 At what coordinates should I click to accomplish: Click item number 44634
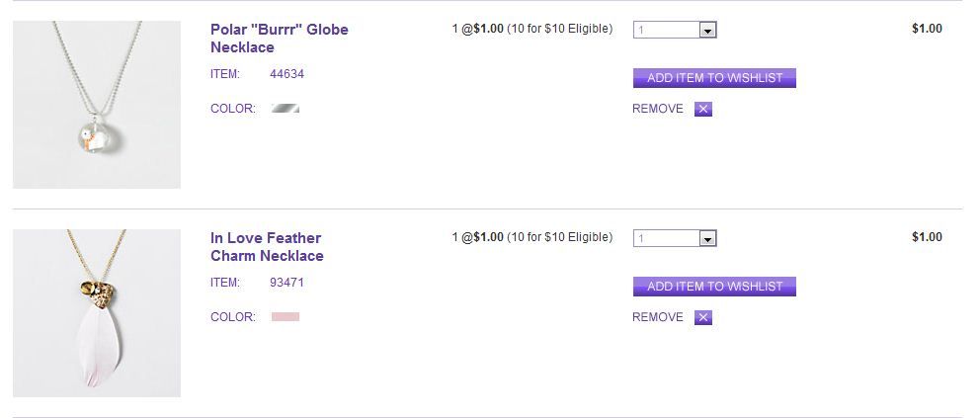click(286, 74)
